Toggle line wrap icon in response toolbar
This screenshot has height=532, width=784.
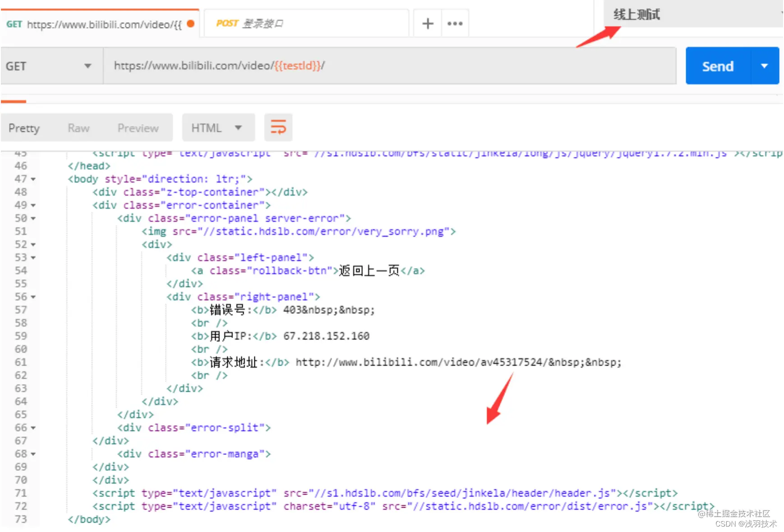click(278, 128)
